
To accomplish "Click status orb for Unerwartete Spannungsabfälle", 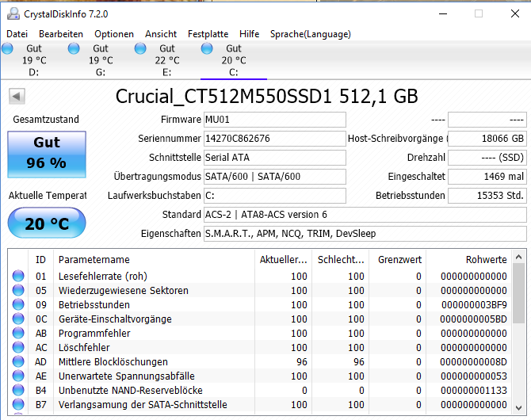I will click(18, 376).
